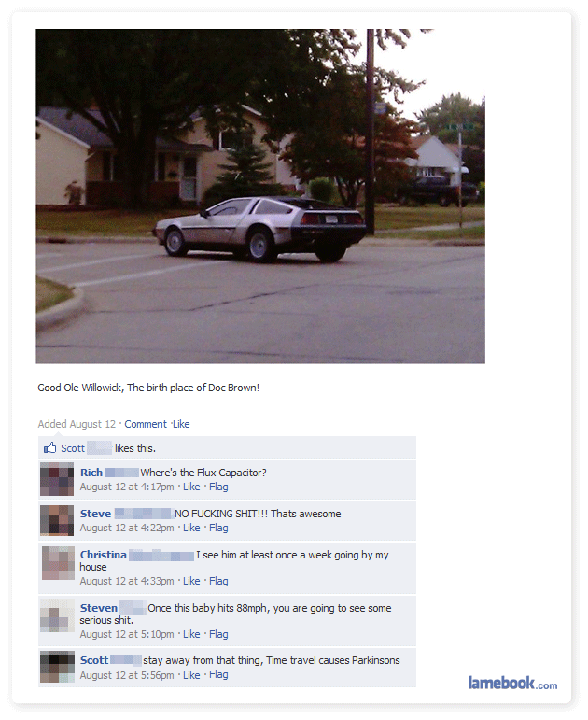Open Rich's pixelated profile picture

coord(57,479)
